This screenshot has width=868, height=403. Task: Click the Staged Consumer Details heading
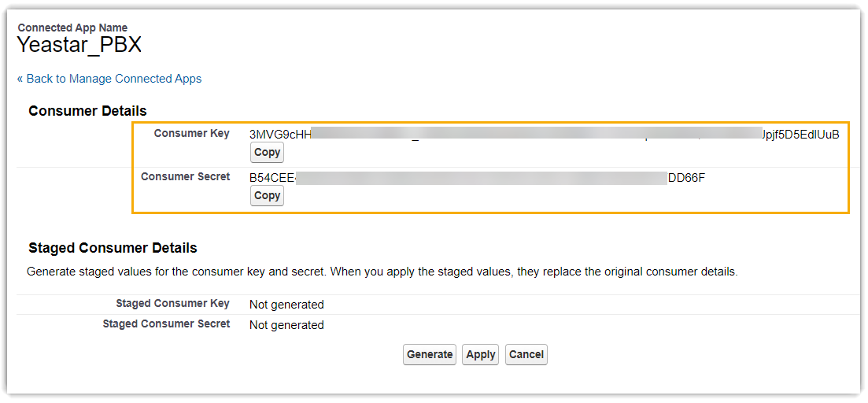click(113, 248)
